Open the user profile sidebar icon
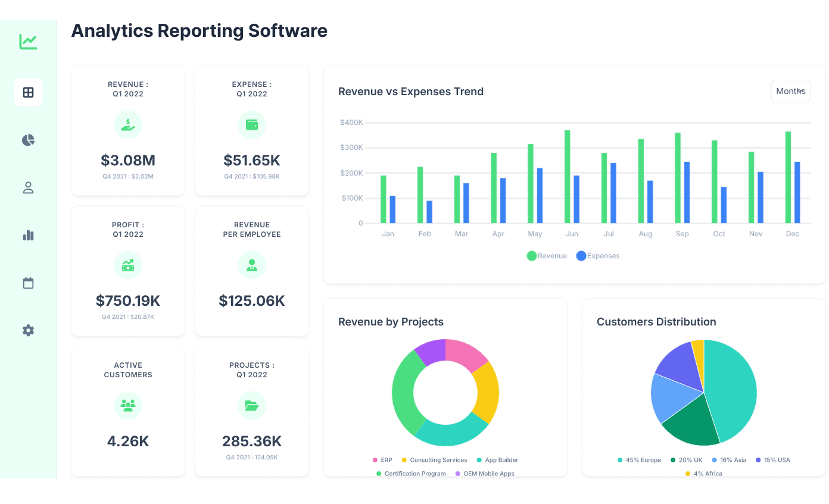The width and height of the screenshot is (829, 504). coord(28,187)
